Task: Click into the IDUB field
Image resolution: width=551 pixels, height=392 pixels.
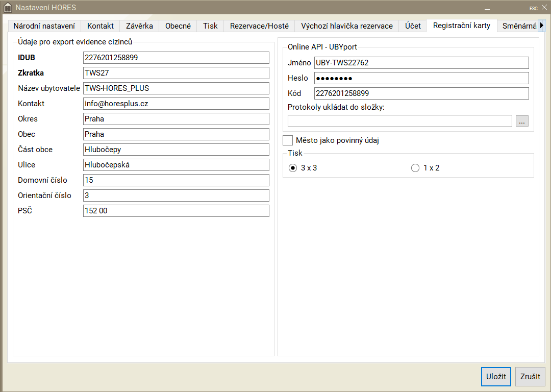Action: click(x=176, y=58)
